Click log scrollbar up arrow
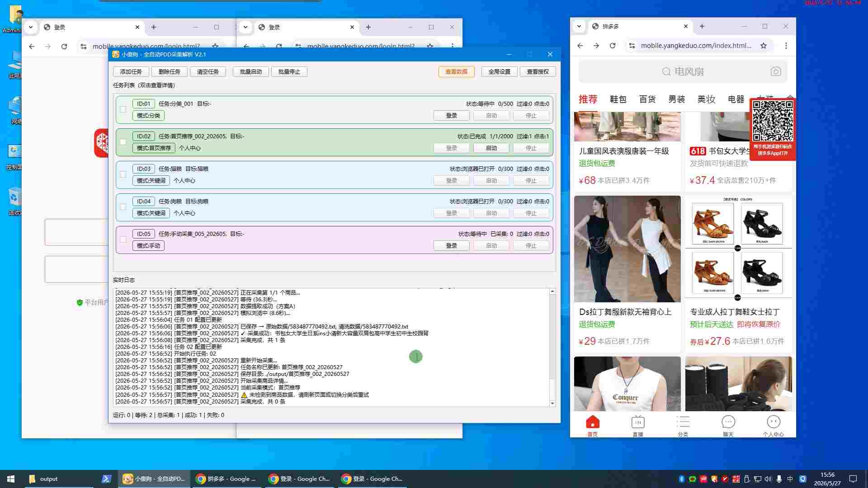 click(x=552, y=291)
